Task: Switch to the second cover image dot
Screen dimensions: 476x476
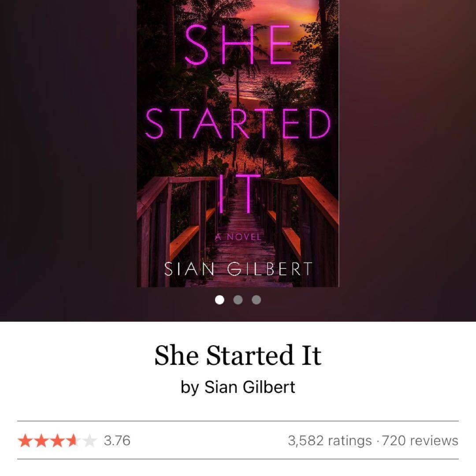Action: coord(238,300)
